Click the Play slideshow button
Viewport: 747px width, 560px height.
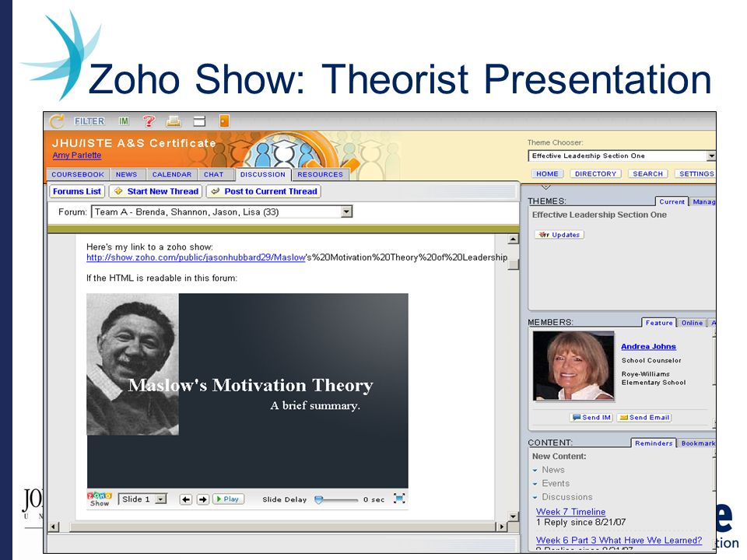pyautogui.click(x=228, y=499)
